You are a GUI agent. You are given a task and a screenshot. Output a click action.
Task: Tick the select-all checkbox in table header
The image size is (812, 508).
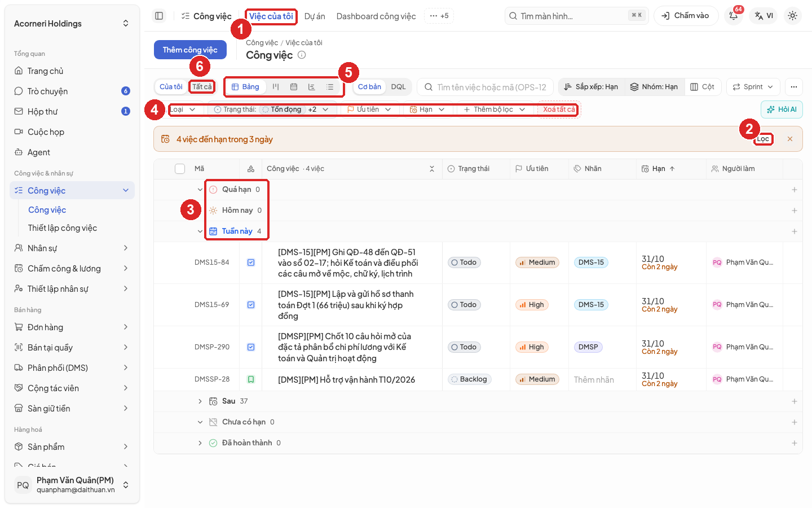(180, 169)
